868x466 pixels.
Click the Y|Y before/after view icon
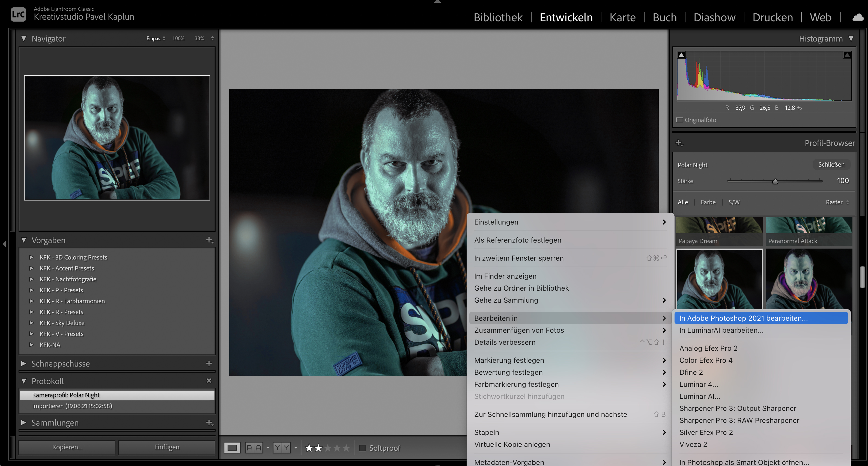click(x=282, y=448)
